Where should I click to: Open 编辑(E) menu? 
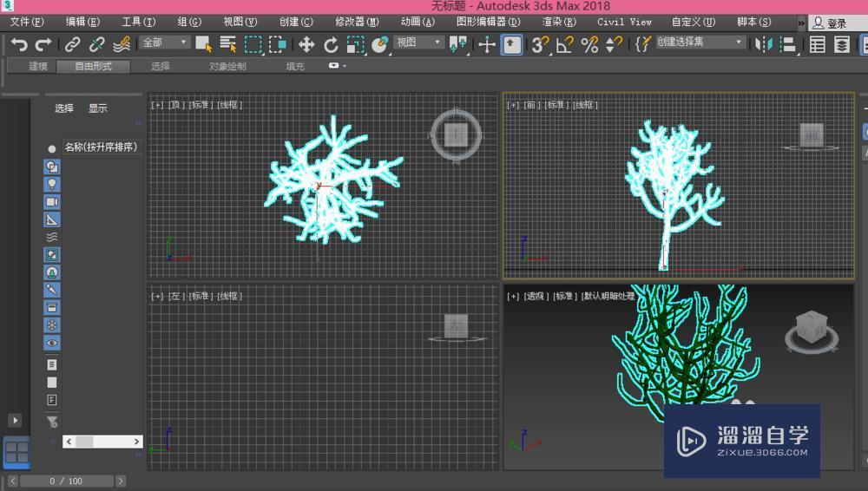(x=82, y=23)
